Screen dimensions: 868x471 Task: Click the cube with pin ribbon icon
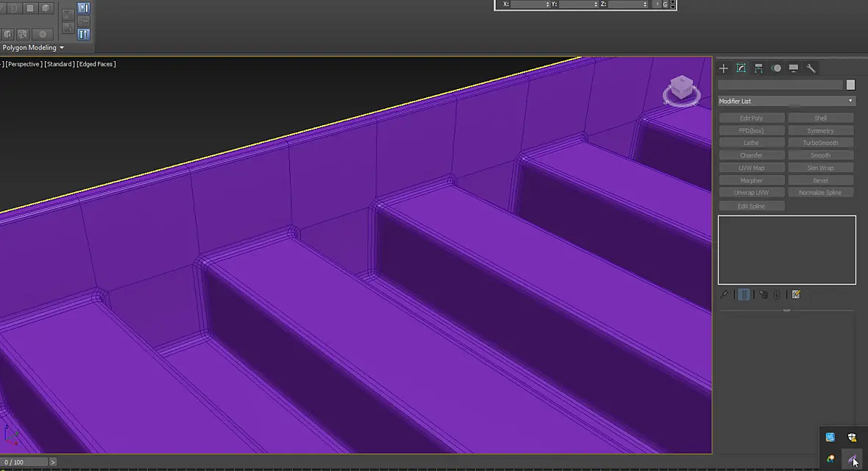[23, 35]
